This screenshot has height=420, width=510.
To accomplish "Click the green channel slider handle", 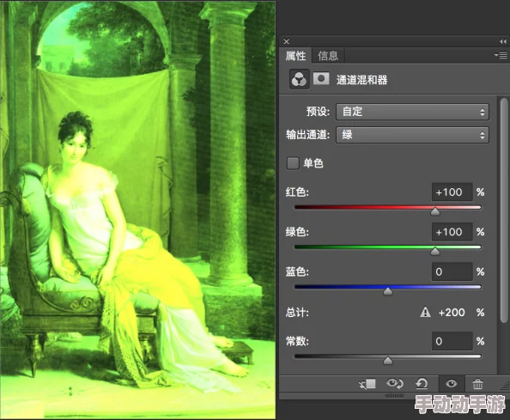I will pyautogui.click(x=435, y=252).
